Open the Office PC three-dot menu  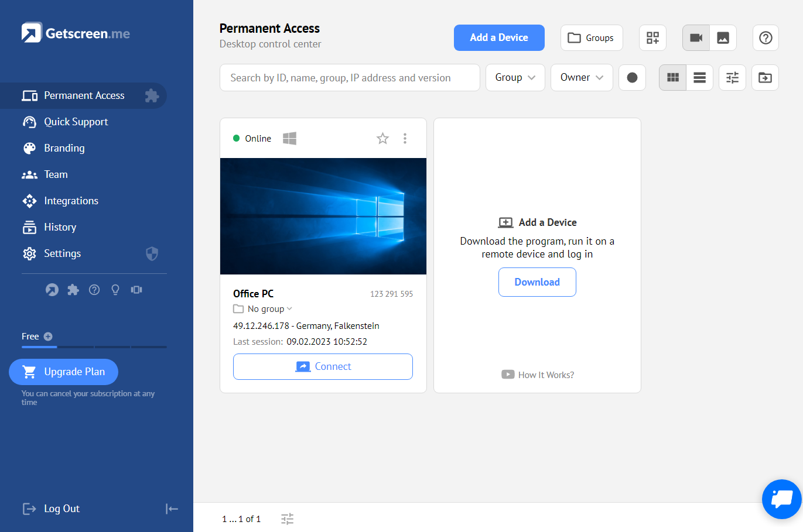coord(405,139)
